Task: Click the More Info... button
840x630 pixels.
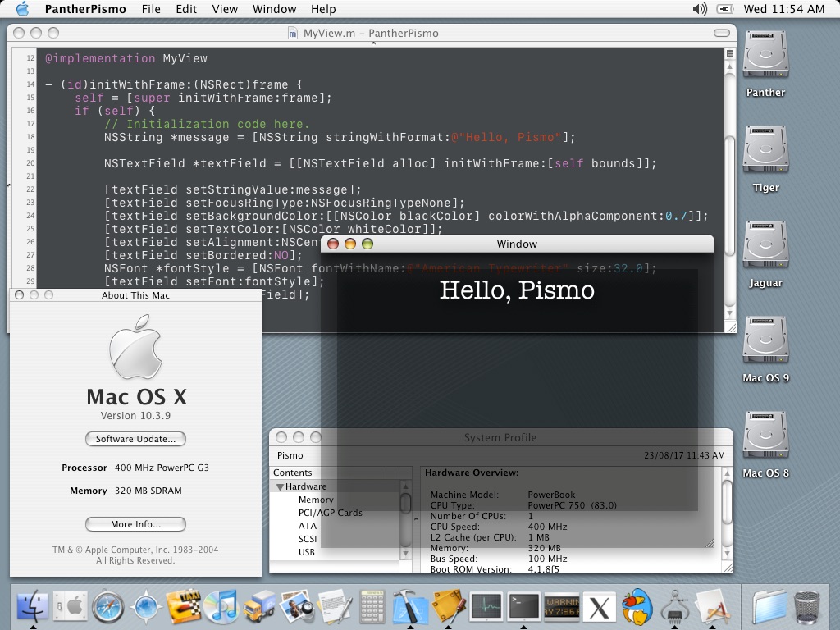Action: point(135,524)
